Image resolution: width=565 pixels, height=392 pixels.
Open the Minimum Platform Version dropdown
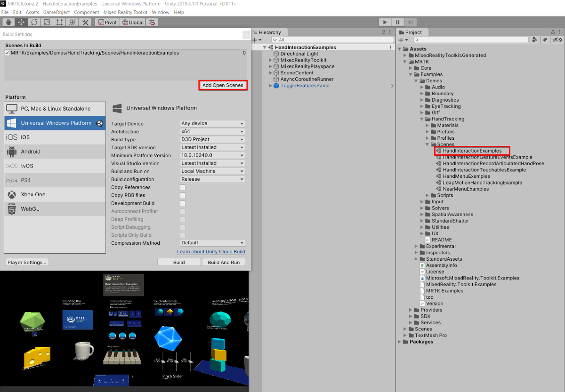[213, 155]
